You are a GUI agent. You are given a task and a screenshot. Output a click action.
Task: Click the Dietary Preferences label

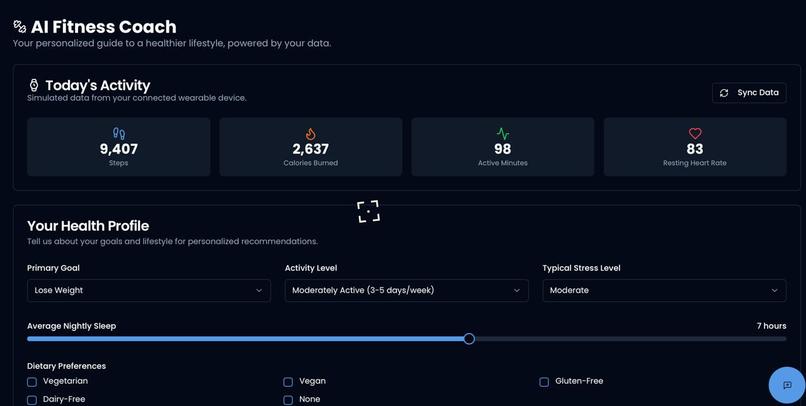pos(66,366)
